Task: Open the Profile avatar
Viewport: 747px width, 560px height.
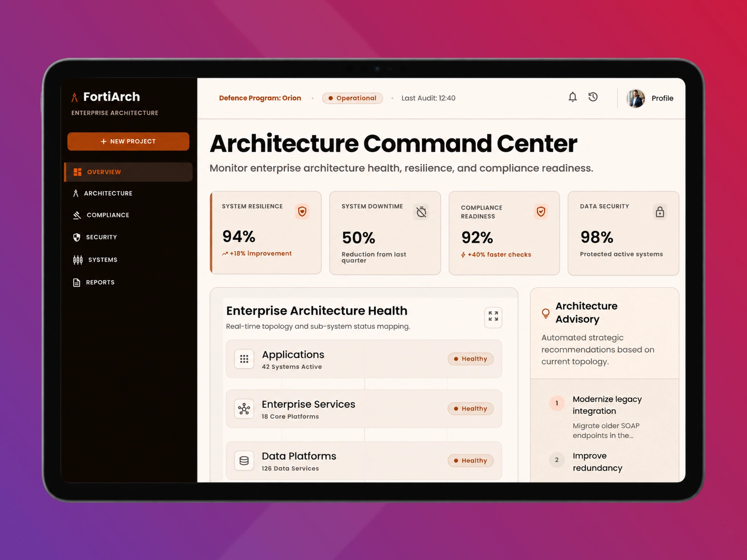Action: [x=636, y=98]
